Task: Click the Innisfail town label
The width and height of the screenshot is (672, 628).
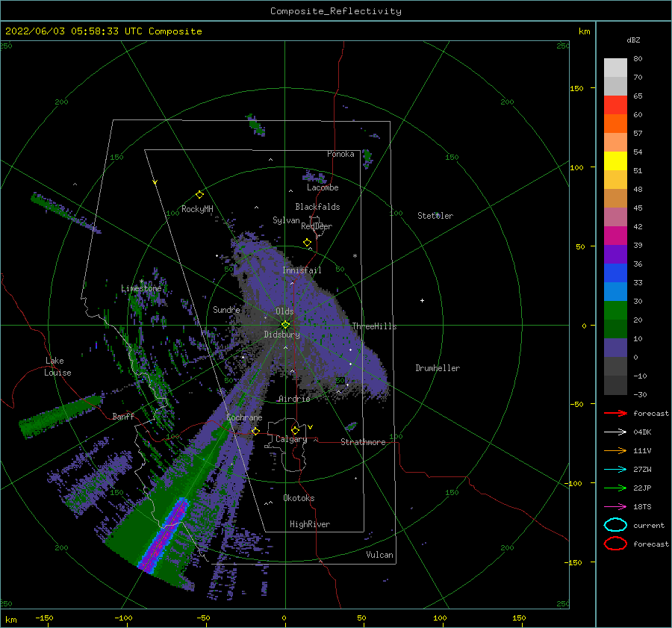Action: 302,270
